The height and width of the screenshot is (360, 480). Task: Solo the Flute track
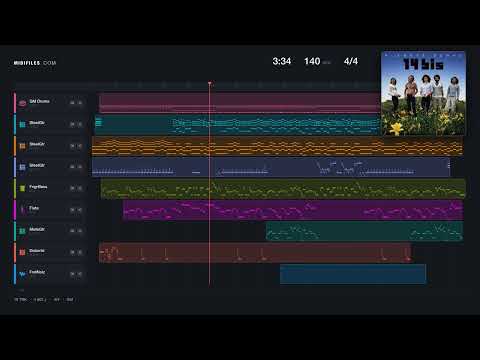pos(80,210)
